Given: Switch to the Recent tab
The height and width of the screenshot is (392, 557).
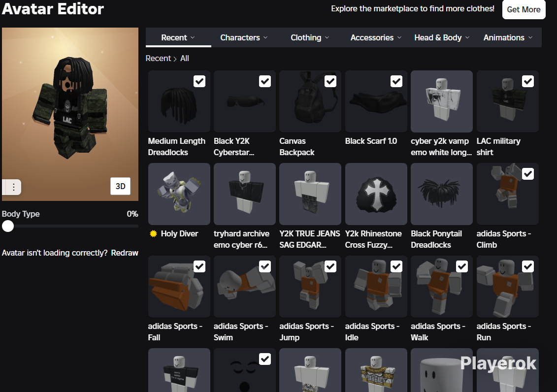Looking at the screenshot, I should (178, 37).
